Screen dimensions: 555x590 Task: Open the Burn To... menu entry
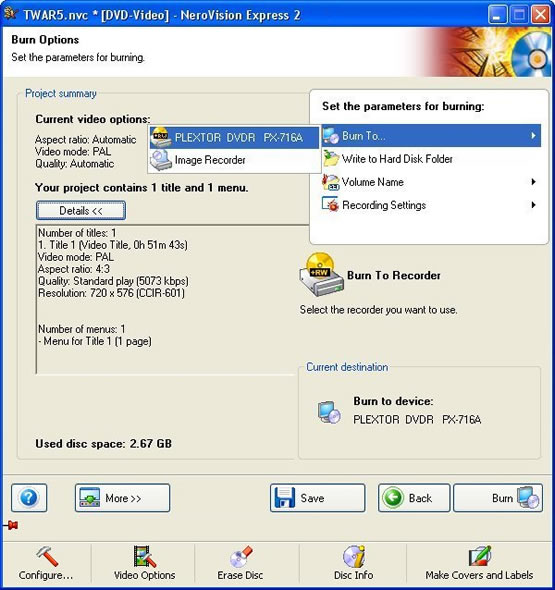pyautogui.click(x=431, y=135)
